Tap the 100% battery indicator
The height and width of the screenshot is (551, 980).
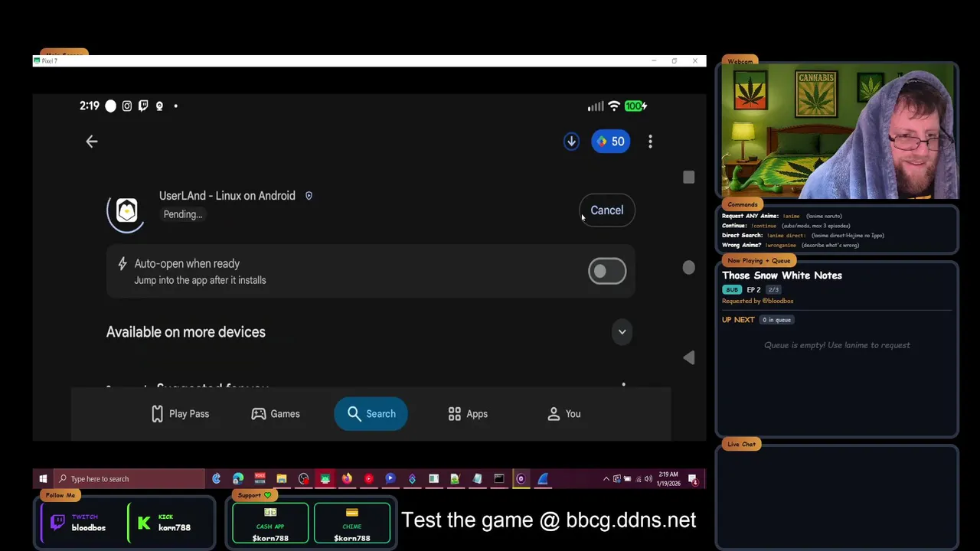click(635, 106)
